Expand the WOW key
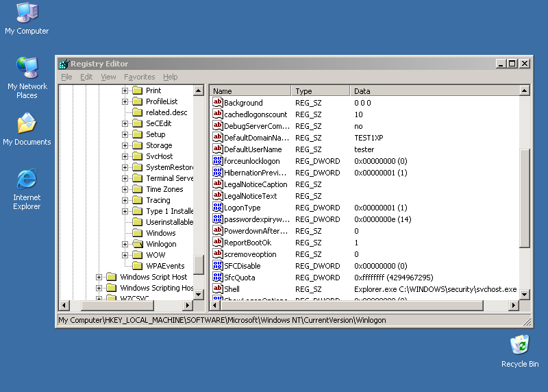548x392 pixels. point(125,255)
